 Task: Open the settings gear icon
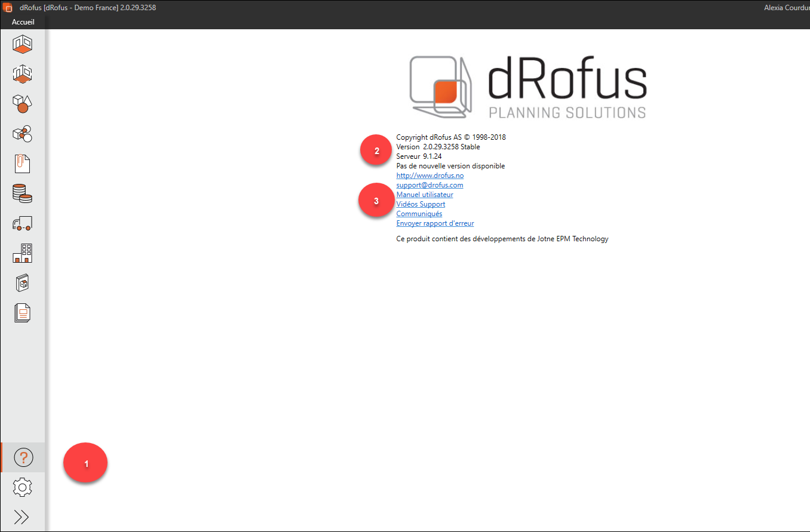pyautogui.click(x=23, y=488)
